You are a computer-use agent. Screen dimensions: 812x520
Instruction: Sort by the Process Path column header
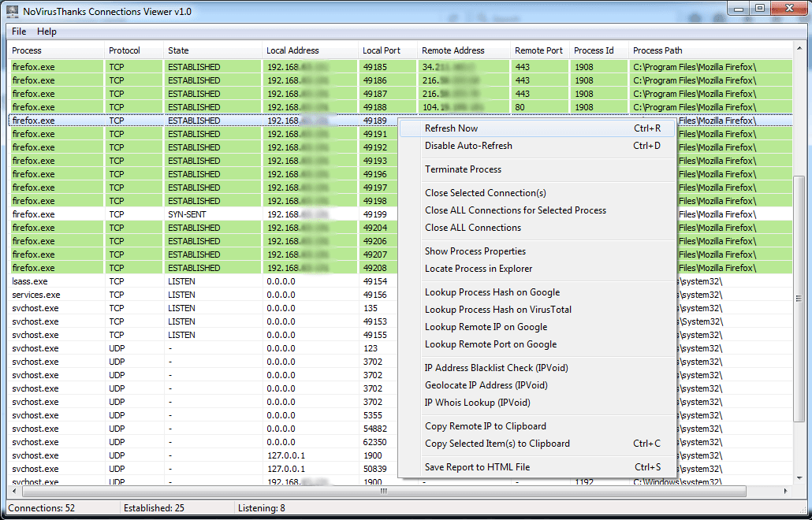(x=710, y=50)
